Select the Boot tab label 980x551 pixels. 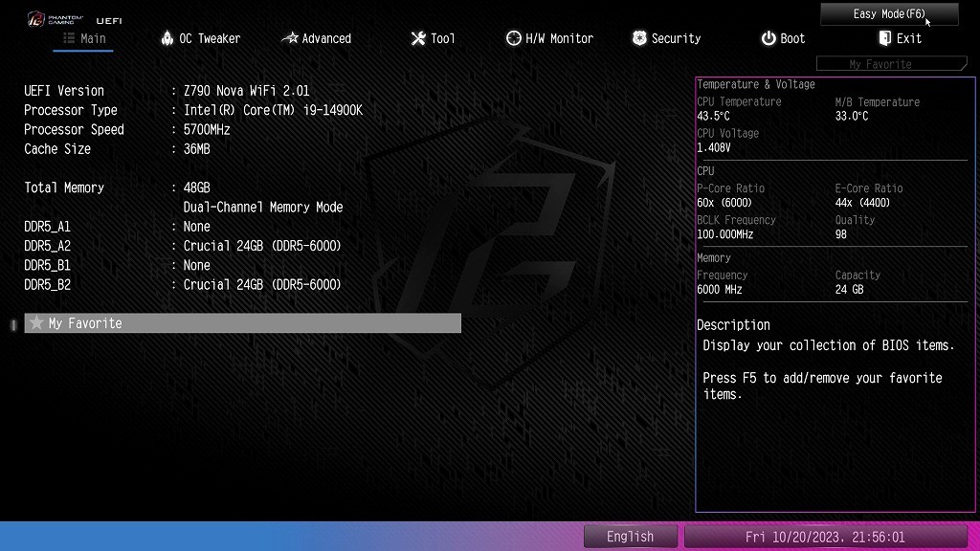click(792, 38)
